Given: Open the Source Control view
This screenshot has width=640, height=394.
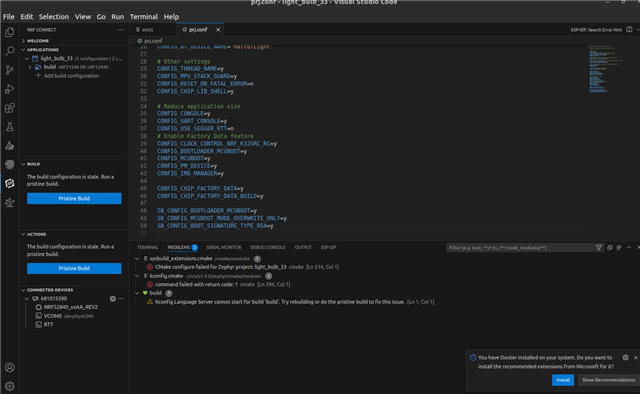Looking at the screenshot, I should (9, 70).
